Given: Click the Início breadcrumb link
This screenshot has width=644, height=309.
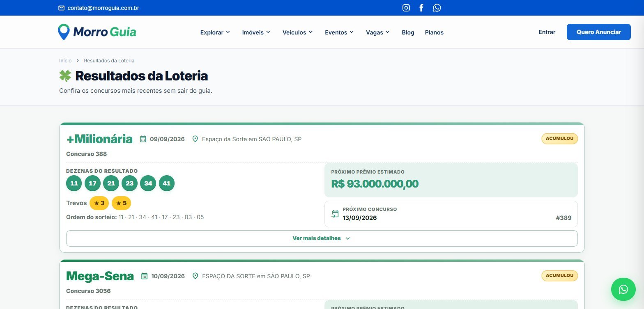Looking at the screenshot, I should (65, 61).
